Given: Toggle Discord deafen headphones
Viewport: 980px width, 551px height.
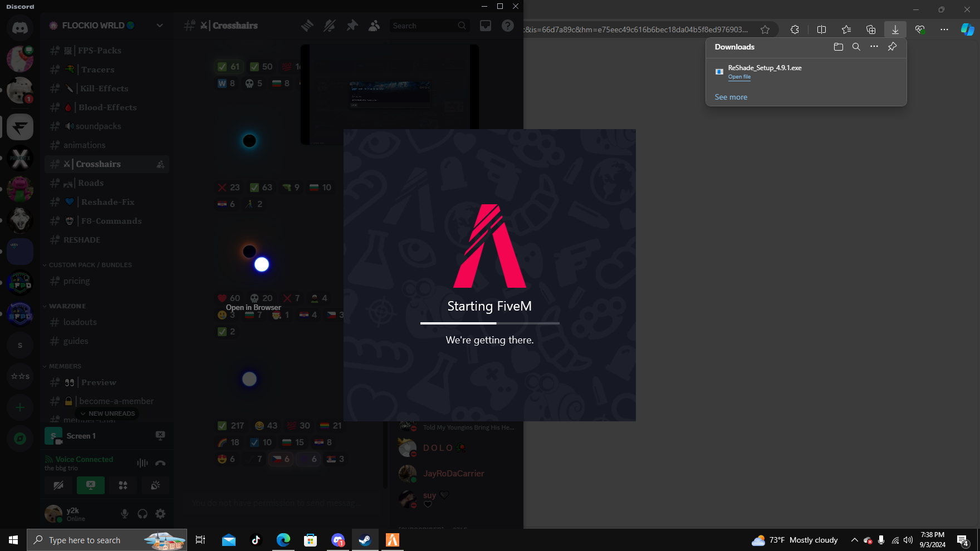Looking at the screenshot, I should click(143, 514).
